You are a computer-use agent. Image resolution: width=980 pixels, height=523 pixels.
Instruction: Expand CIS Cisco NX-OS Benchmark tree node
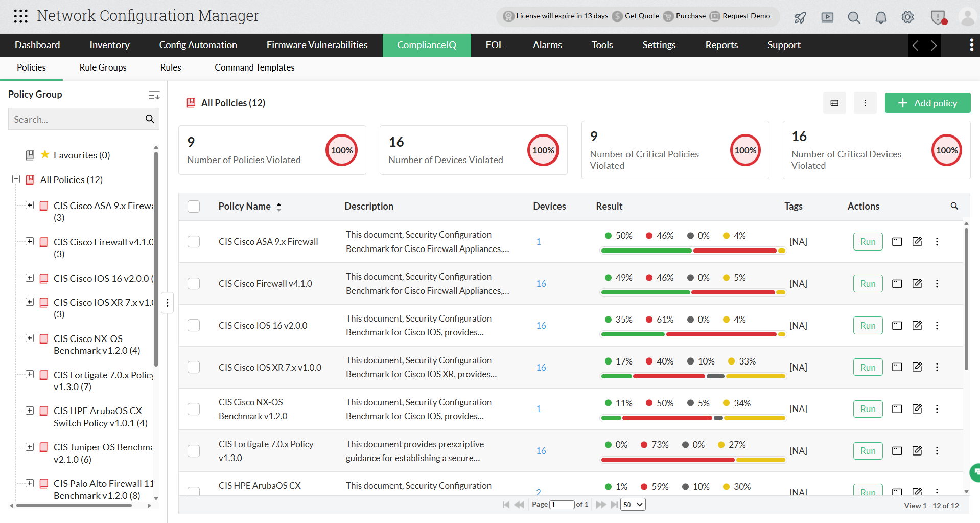click(x=30, y=338)
